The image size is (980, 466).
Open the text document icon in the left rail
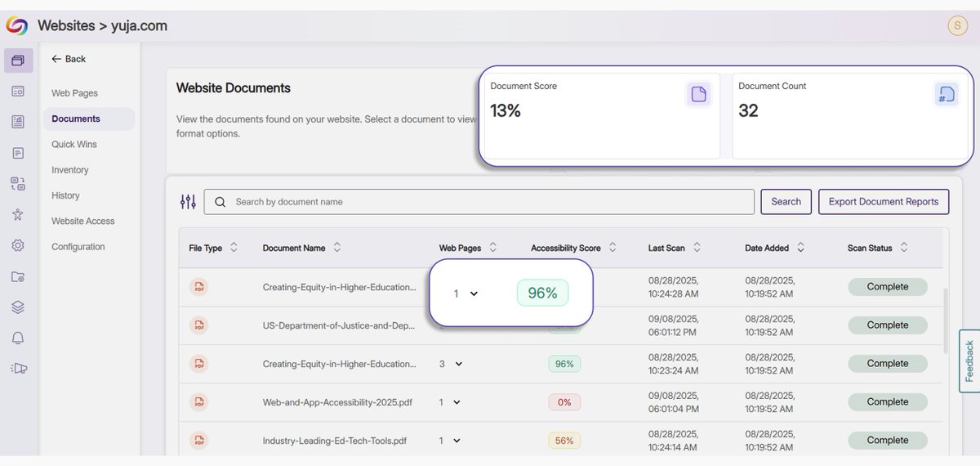(18, 153)
